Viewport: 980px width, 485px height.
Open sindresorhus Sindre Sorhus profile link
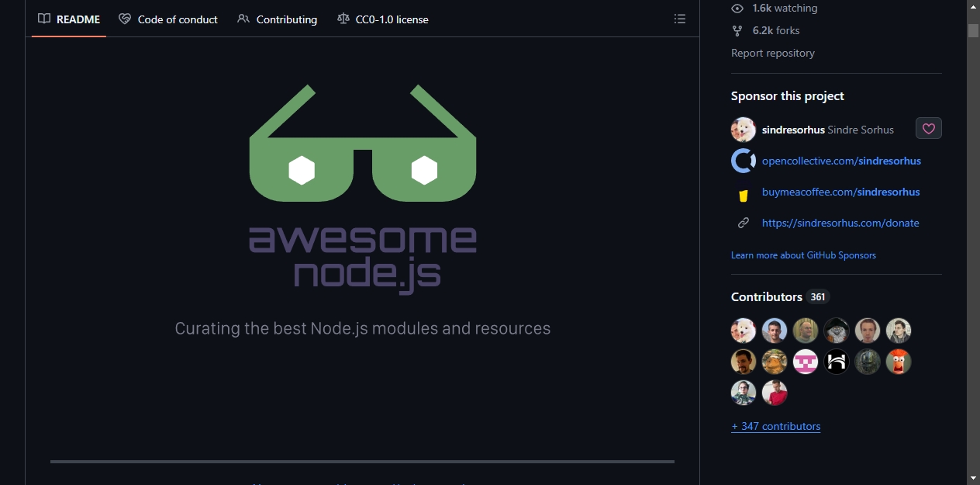pyautogui.click(x=828, y=130)
